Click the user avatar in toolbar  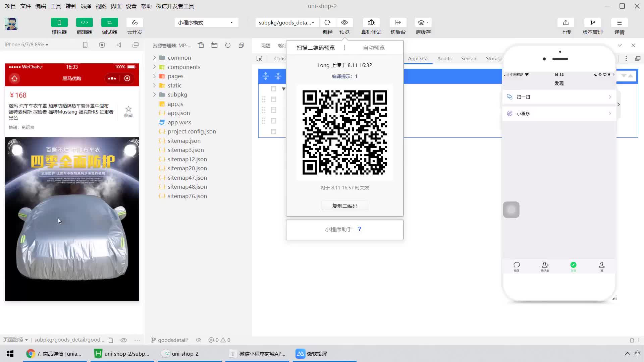pos(11,24)
